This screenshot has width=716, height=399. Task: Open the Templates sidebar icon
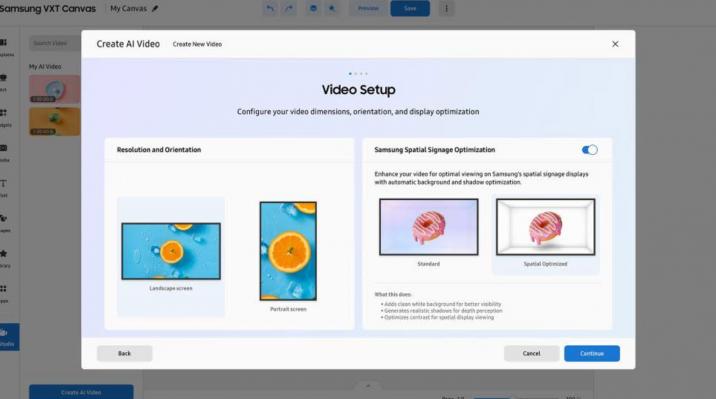tap(5, 47)
